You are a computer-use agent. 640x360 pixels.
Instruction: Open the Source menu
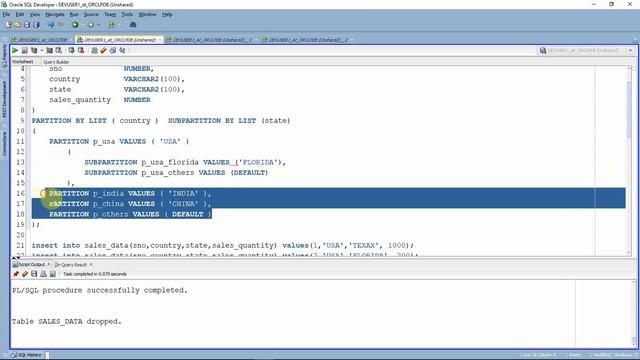pyautogui.click(x=91, y=14)
